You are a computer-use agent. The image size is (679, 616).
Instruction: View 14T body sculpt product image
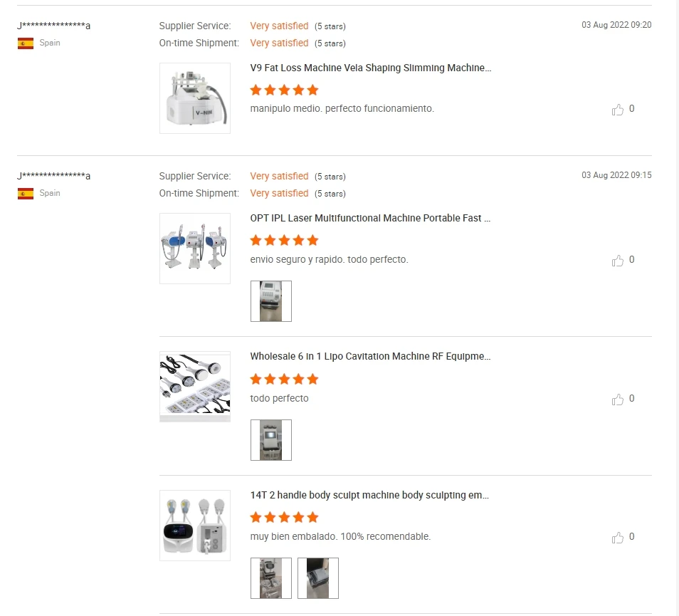coord(195,526)
